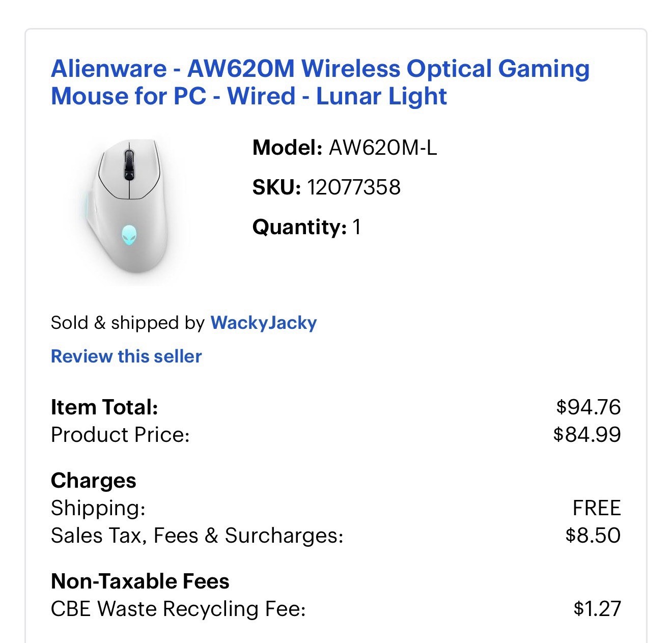Click the Item Total amount $94.76
Viewport: 672px width, 643px height.
588,407
